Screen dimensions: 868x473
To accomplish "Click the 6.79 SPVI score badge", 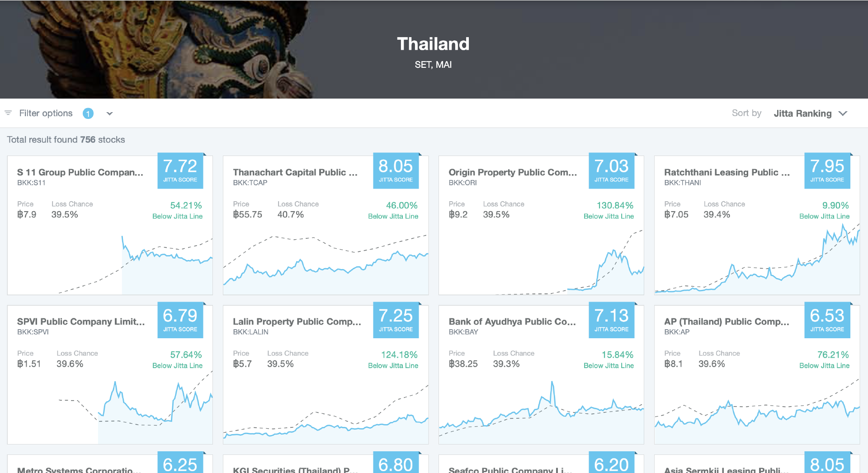I will point(180,320).
